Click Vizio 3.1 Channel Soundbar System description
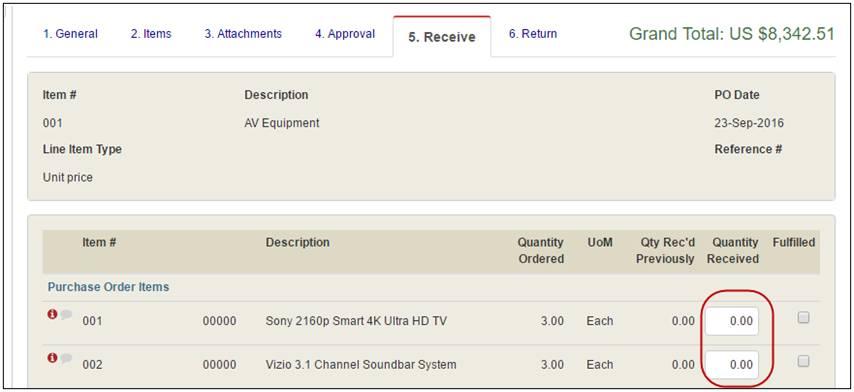Image resolution: width=854 pixels, height=392 pixels. tap(361, 364)
